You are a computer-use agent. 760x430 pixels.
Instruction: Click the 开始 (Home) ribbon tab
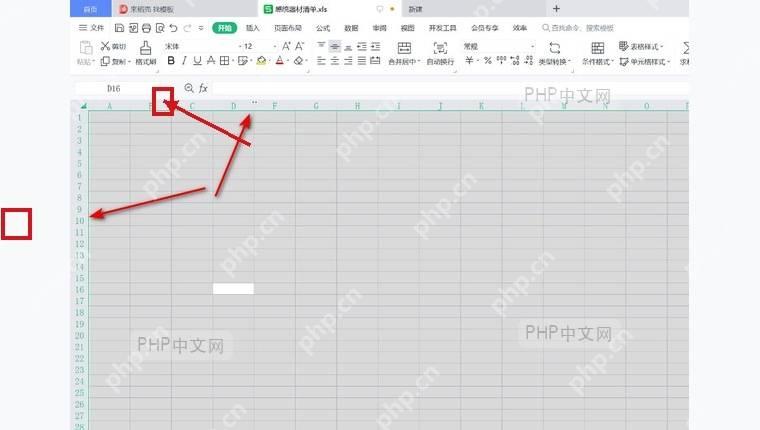224,28
